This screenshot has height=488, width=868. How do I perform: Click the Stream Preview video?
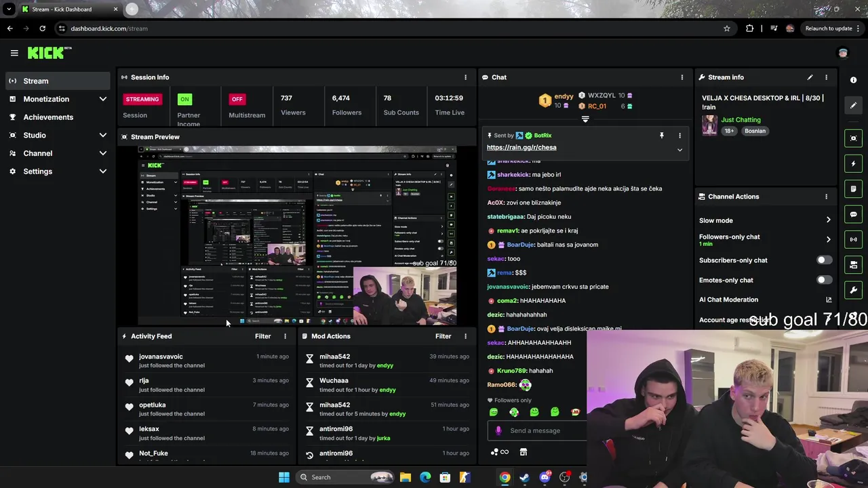pyautogui.click(x=298, y=236)
